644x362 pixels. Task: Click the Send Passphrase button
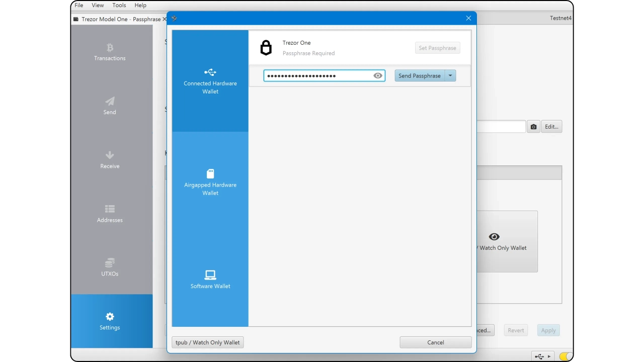420,76
